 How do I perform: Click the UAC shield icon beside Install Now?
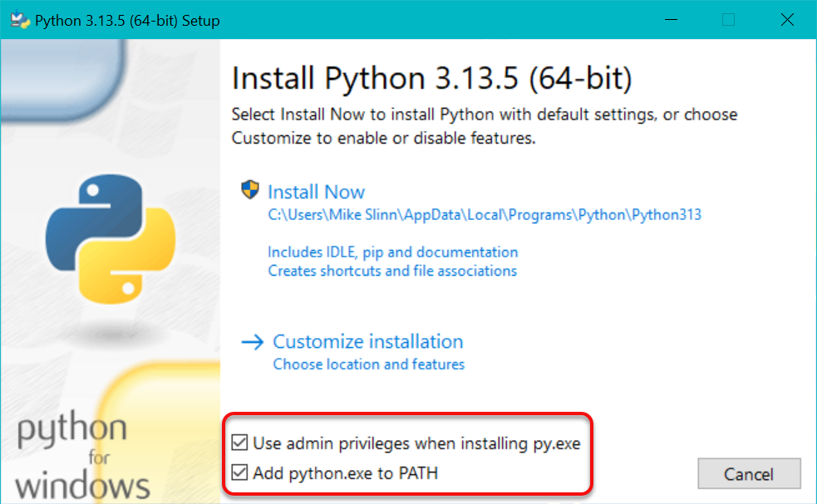point(250,190)
